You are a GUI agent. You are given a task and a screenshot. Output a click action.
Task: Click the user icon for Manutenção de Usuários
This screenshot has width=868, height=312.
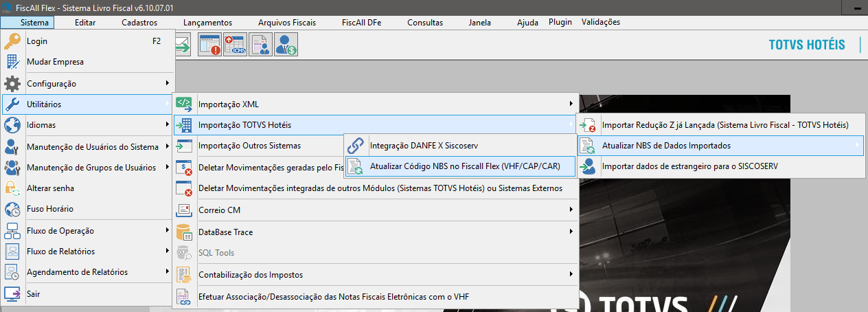click(x=12, y=147)
